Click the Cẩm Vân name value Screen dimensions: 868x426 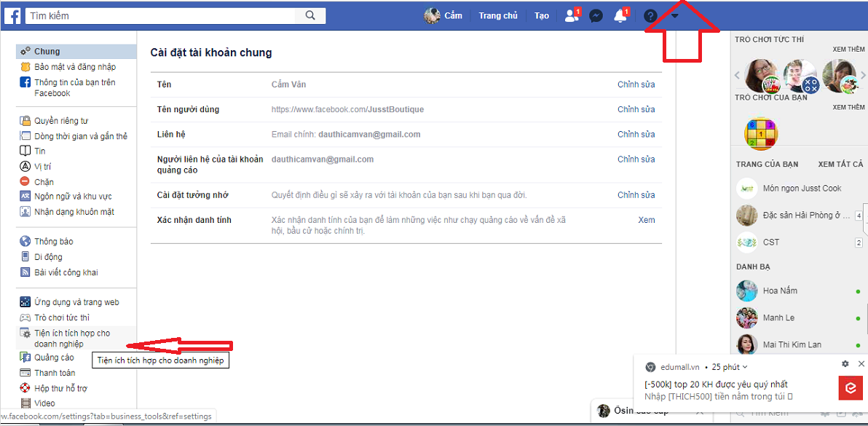(288, 84)
